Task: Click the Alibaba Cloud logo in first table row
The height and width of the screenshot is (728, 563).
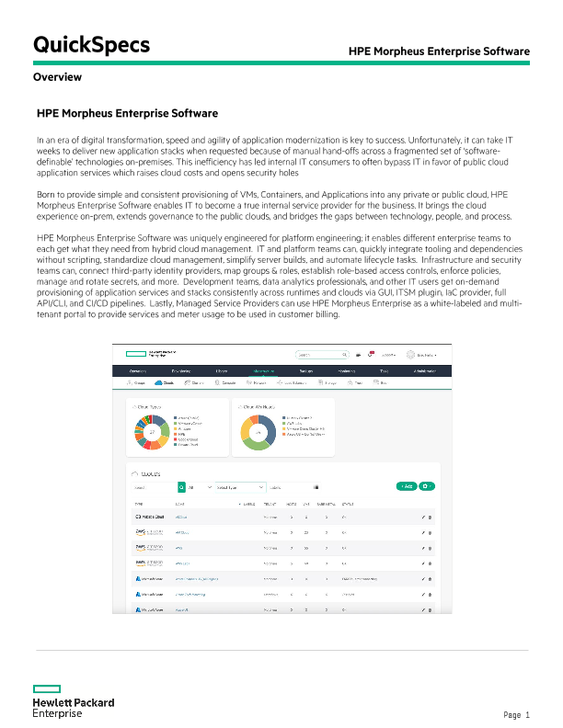Action: pos(150,517)
